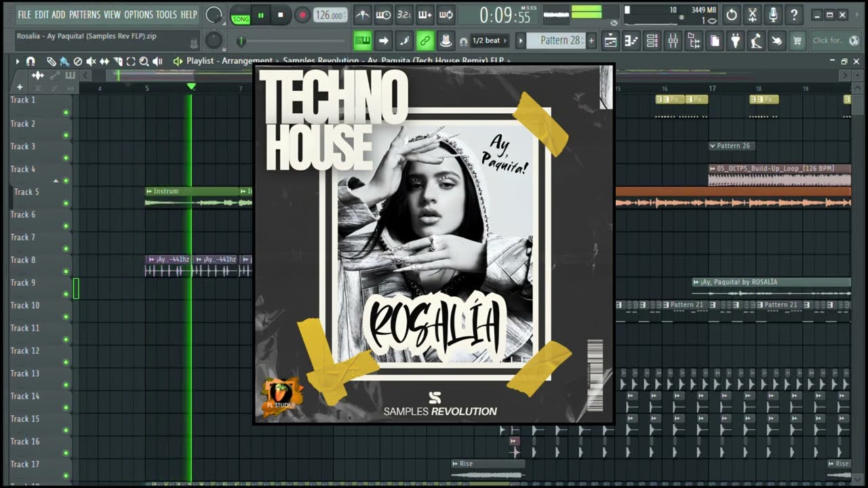Open the Mixer icon
The image size is (868, 488).
point(673,41)
